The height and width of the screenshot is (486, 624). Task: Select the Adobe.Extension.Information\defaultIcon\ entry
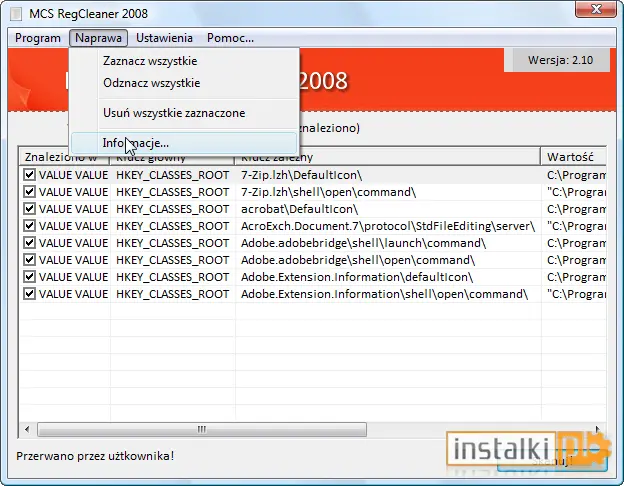357,277
